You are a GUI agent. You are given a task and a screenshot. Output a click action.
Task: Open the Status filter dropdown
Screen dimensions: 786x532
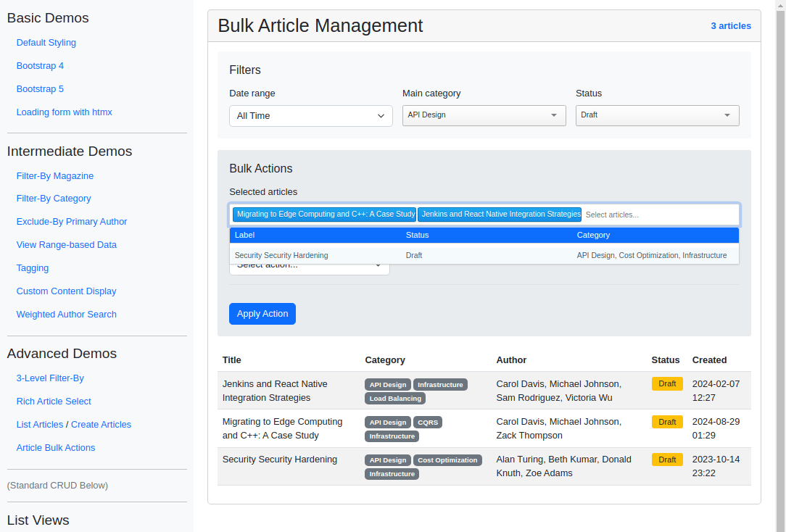pyautogui.click(x=656, y=115)
